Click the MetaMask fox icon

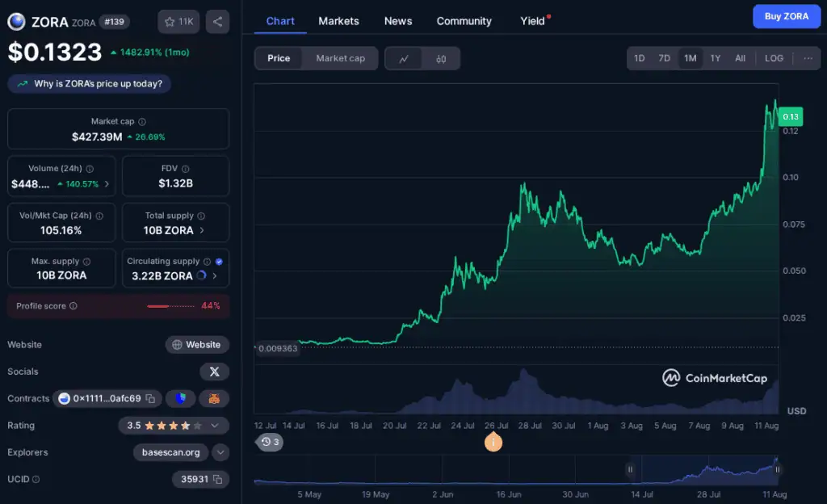(x=213, y=398)
